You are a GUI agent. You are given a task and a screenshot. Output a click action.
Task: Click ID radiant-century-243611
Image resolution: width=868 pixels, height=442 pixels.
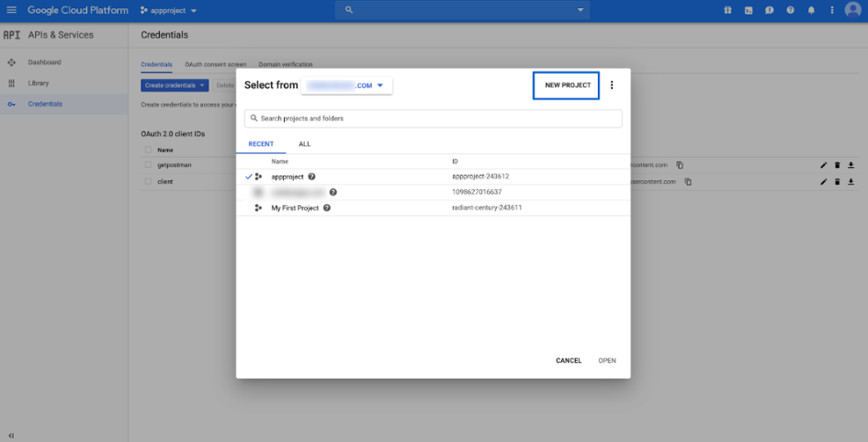(487, 208)
